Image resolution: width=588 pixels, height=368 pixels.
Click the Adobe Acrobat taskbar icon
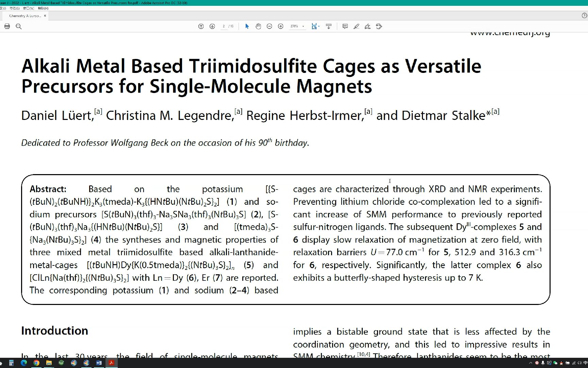coord(111,363)
